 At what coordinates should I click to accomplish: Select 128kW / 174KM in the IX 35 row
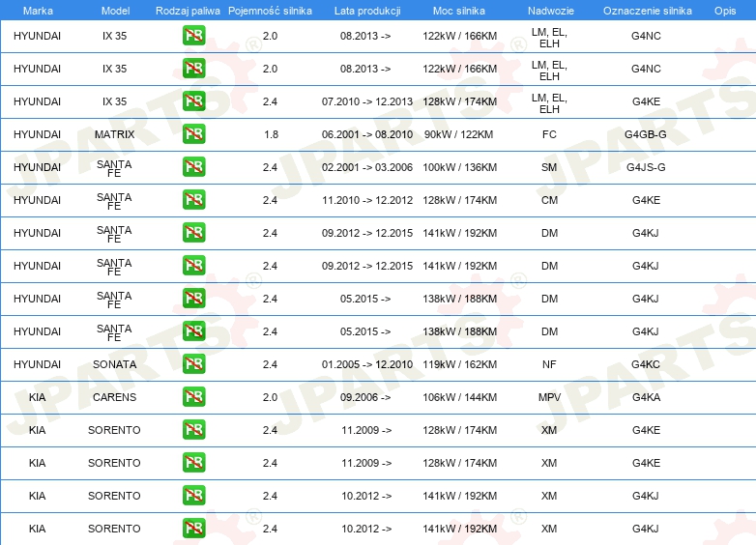point(459,101)
